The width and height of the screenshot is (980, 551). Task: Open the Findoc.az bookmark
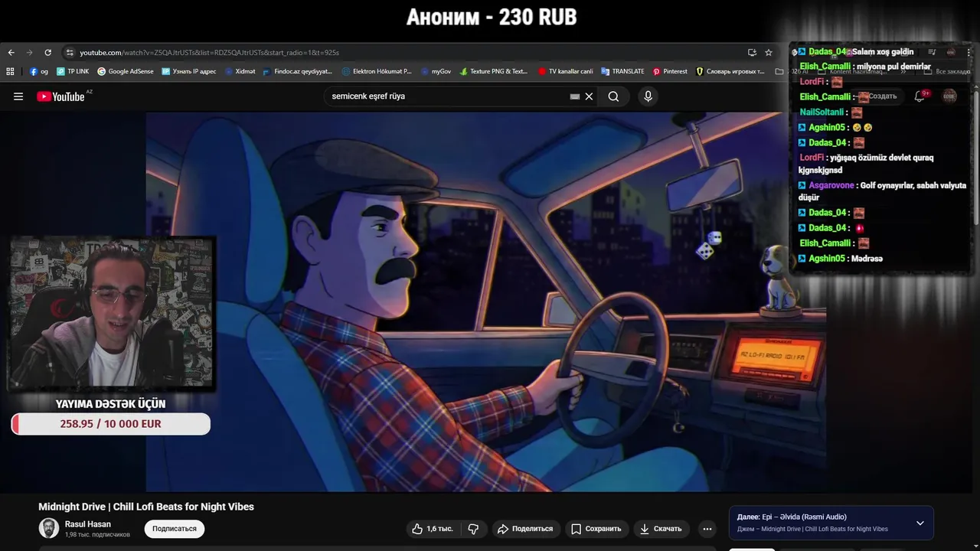297,71
